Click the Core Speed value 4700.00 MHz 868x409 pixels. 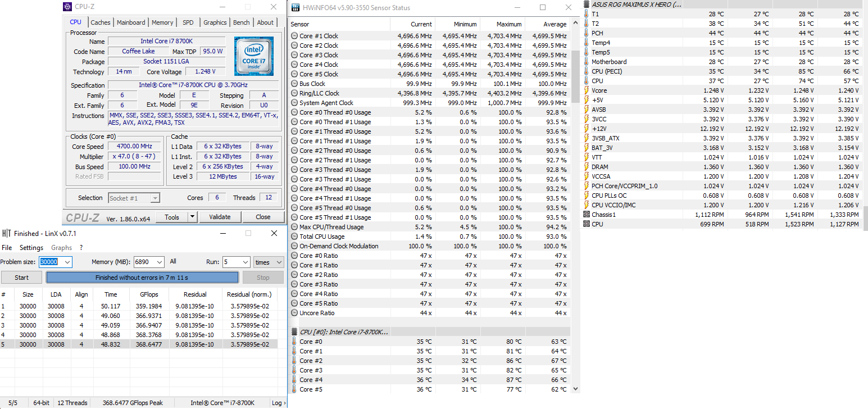135,147
